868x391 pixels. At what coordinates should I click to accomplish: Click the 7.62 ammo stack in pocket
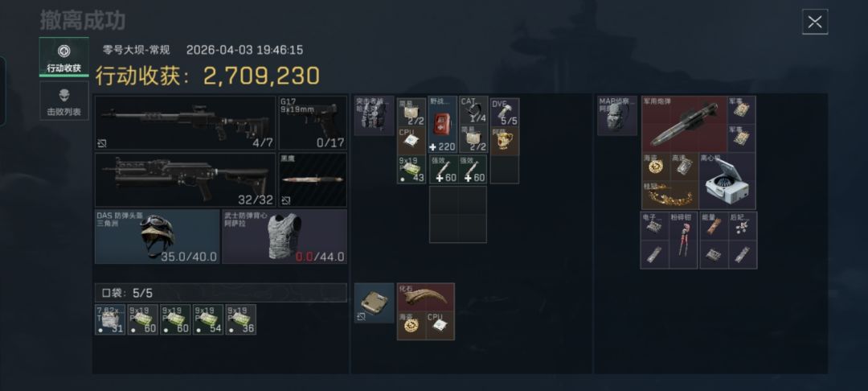coord(110,319)
